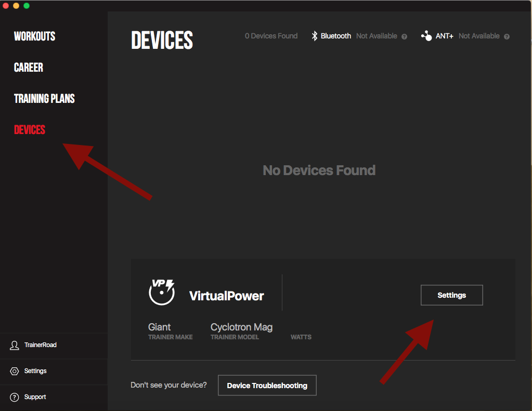The width and height of the screenshot is (532, 411).
Task: Click the 'VirtualPower' title text
Action: [x=226, y=296]
